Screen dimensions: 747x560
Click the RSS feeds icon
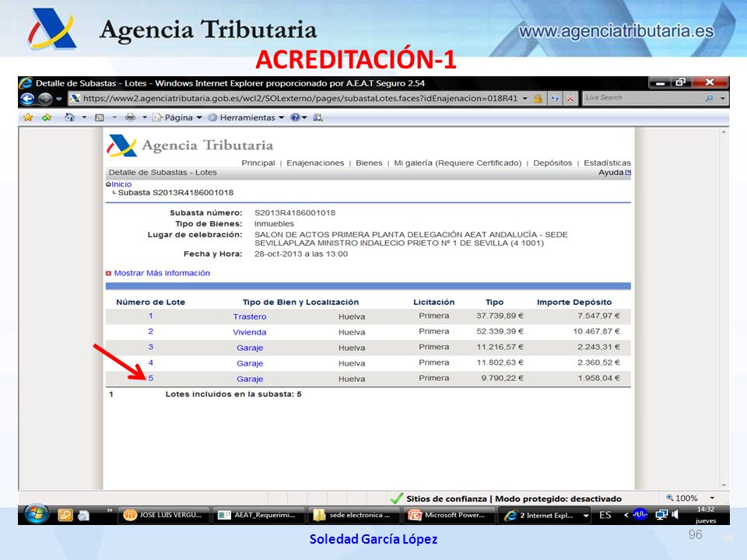click(x=99, y=117)
